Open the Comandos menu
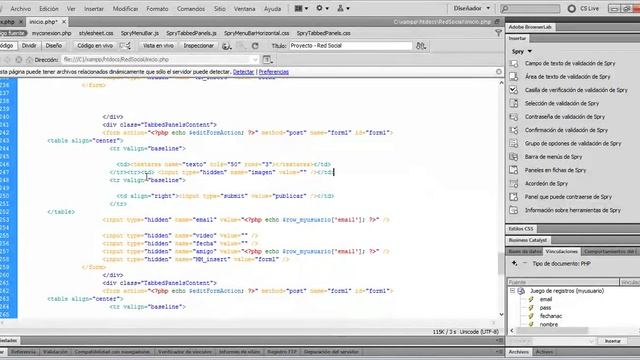Viewport: 640px width, 360px height. tap(191, 9)
